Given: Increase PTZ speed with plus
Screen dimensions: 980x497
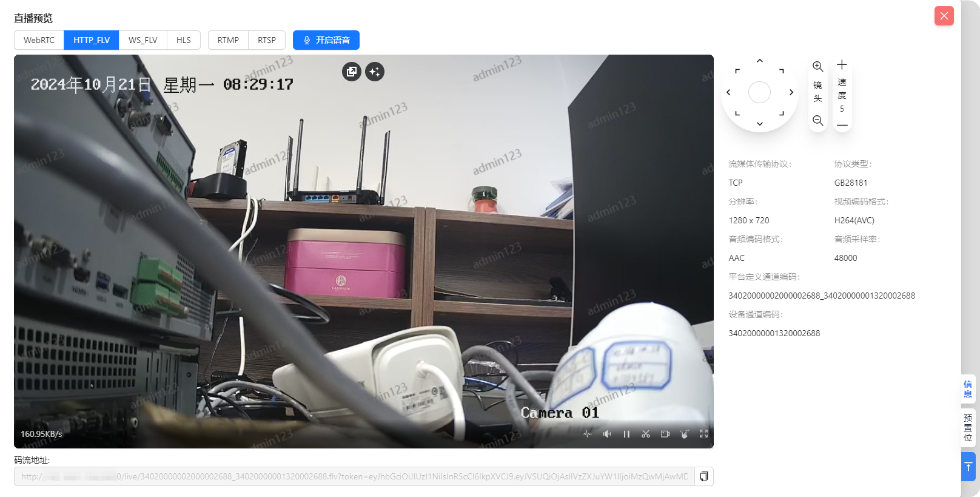Looking at the screenshot, I should 842,65.
